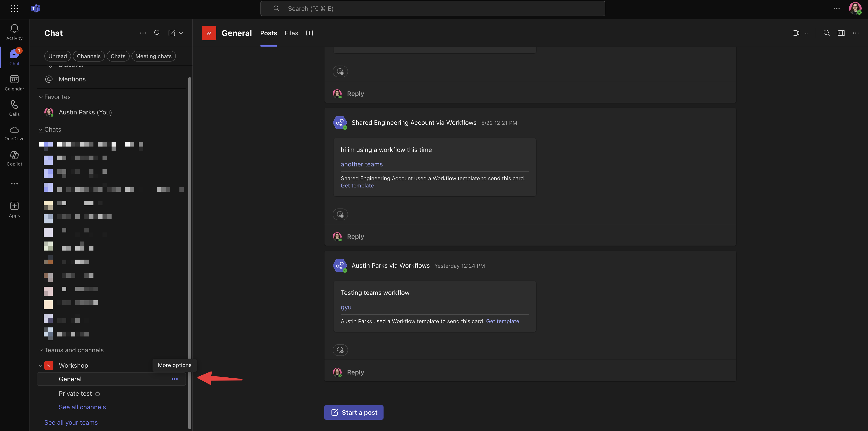The height and width of the screenshot is (431, 868).
Task: Click See all channels link
Action: [82, 407]
